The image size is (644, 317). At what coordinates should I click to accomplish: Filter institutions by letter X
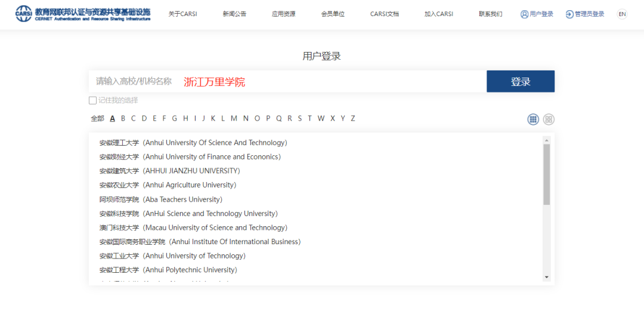coord(333,118)
